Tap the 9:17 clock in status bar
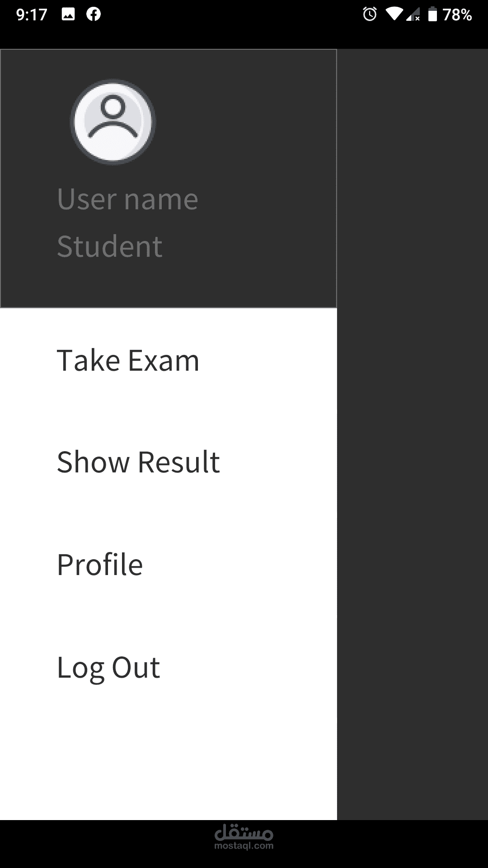This screenshot has height=868, width=488. click(x=32, y=14)
